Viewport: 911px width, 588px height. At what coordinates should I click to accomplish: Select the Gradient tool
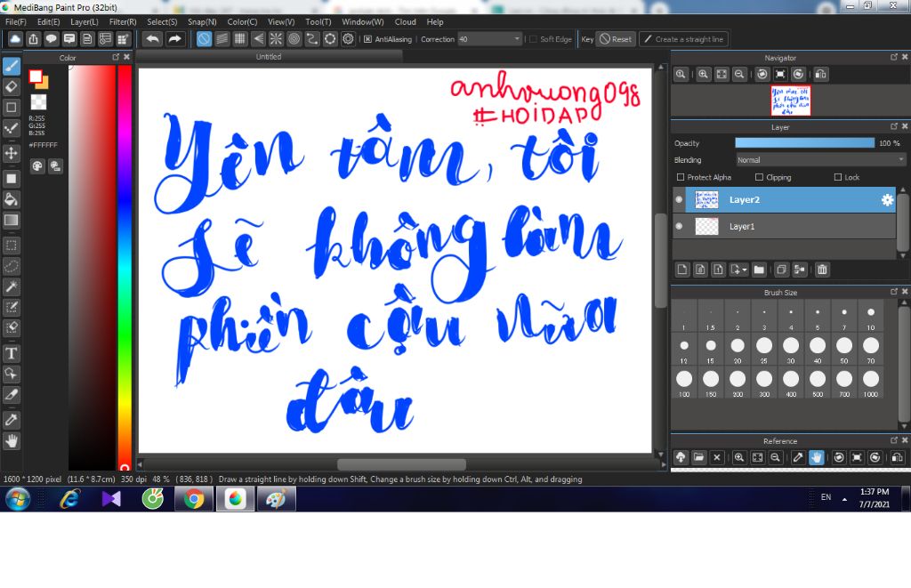(x=11, y=221)
